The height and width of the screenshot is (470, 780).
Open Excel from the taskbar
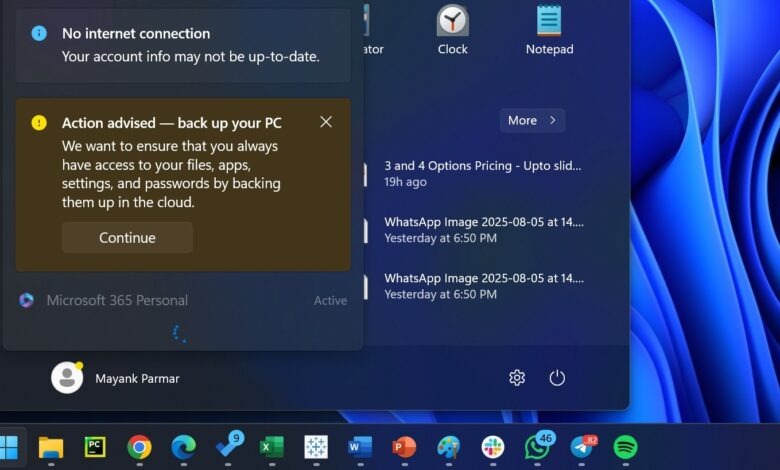pos(271,447)
